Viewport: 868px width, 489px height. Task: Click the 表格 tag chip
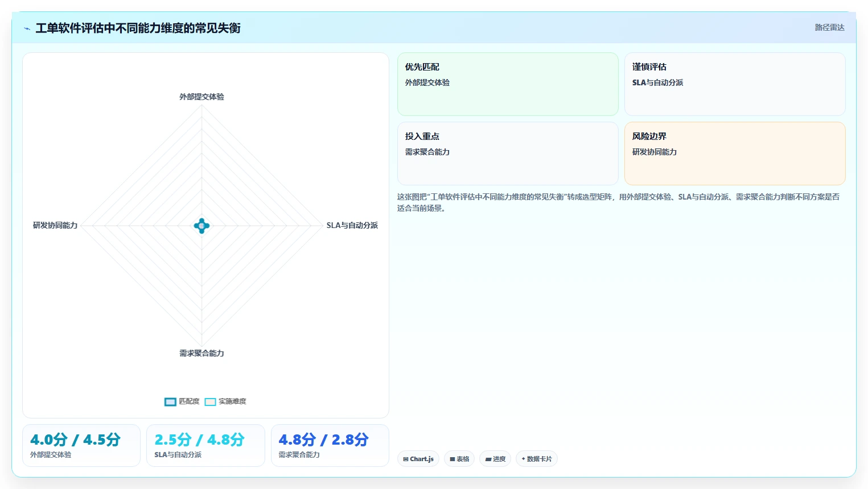(459, 459)
